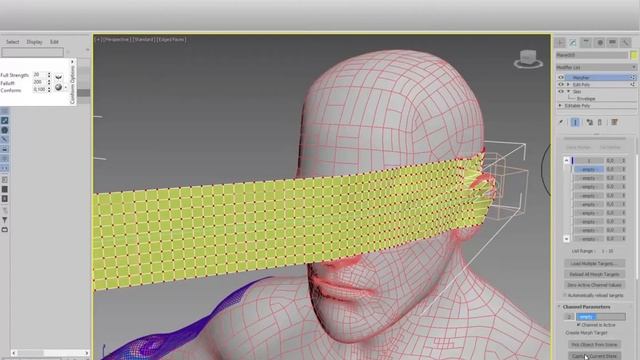Select the highlighted empty morph channel button
Image resolution: width=640 pixels, height=360 pixels.
click(x=588, y=169)
